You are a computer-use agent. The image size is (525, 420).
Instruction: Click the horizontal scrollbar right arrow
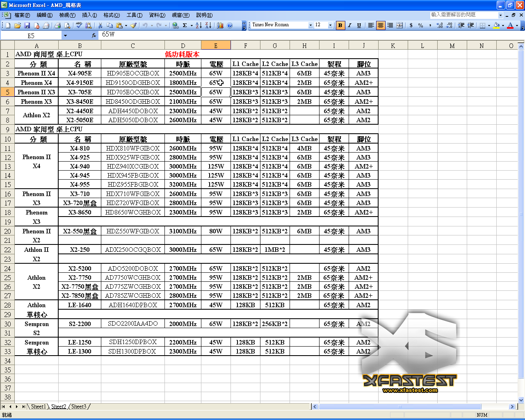pos(512,406)
